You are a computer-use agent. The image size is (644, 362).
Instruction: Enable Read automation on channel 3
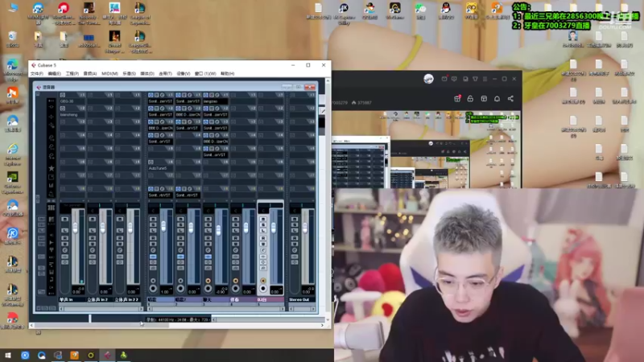click(208, 238)
